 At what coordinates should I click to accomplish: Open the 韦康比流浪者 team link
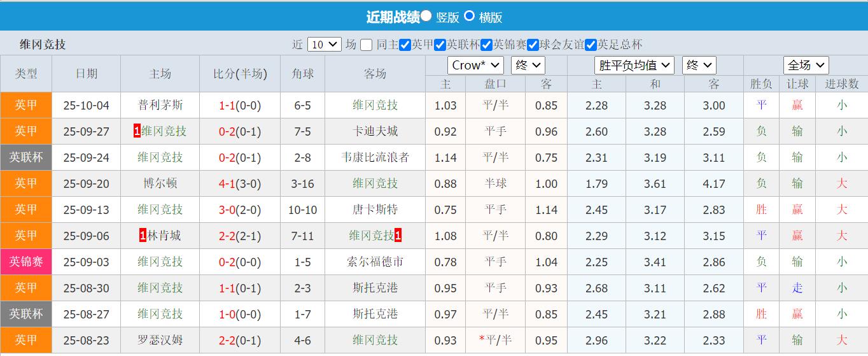[375, 157]
